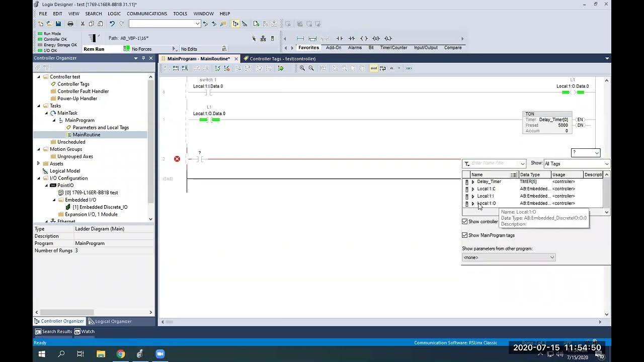
Task: Insert a Branch element icon
Action: point(312,38)
